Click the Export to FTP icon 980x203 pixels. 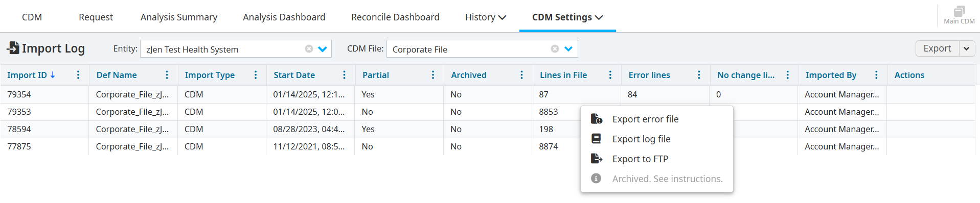[596, 159]
